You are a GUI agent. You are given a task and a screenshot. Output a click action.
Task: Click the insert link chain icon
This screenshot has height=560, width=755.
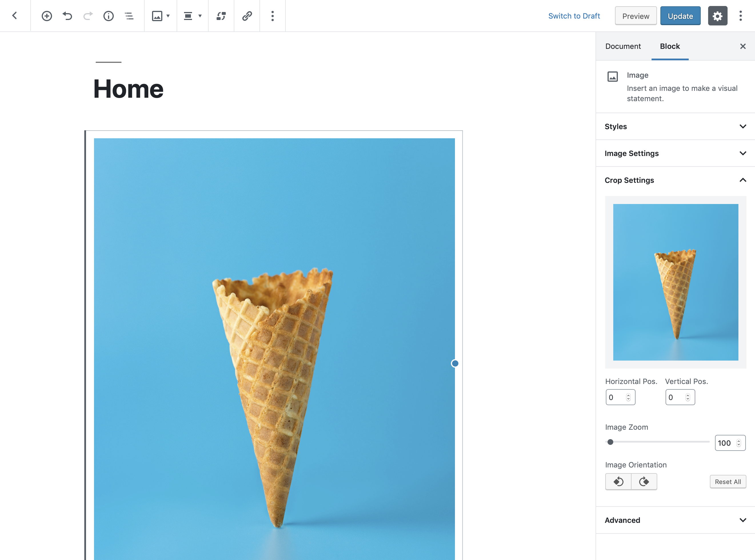pyautogui.click(x=247, y=16)
